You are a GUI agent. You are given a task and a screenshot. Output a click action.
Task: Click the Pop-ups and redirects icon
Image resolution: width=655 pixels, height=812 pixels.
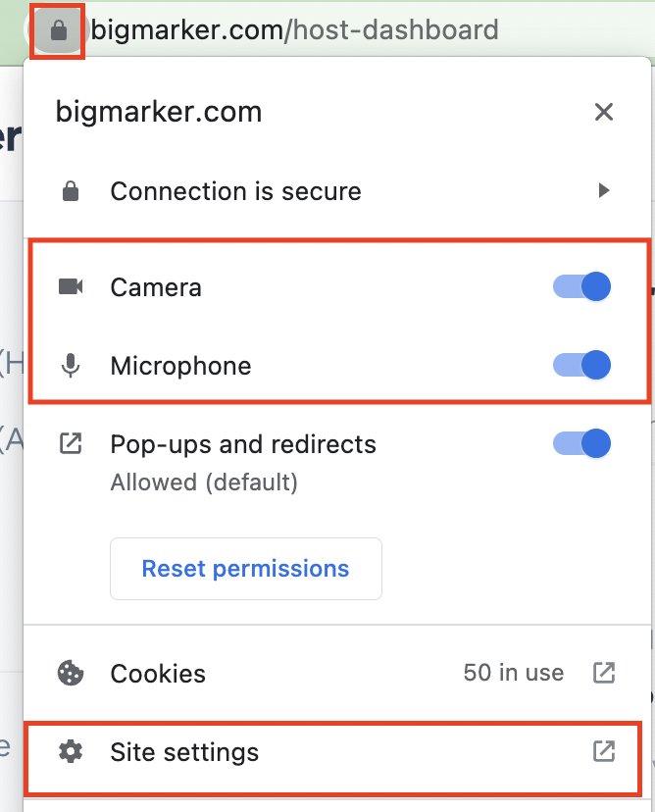tap(70, 443)
